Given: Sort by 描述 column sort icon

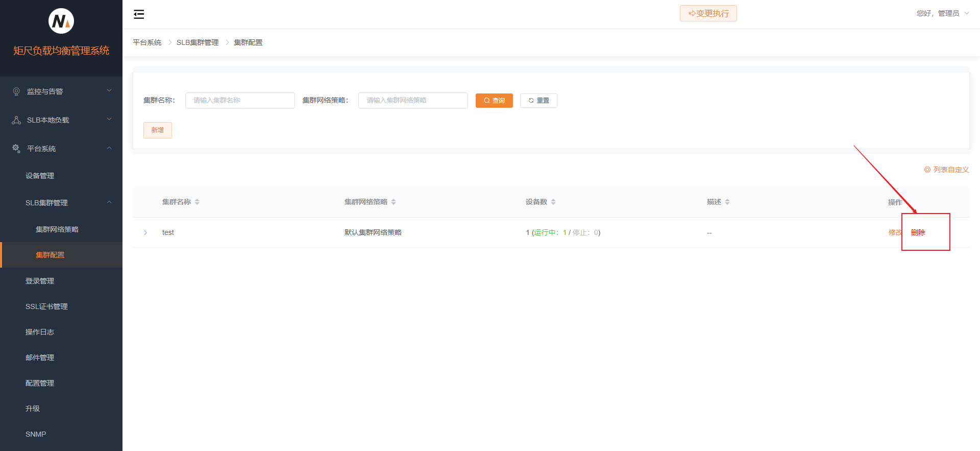Looking at the screenshot, I should (727, 202).
